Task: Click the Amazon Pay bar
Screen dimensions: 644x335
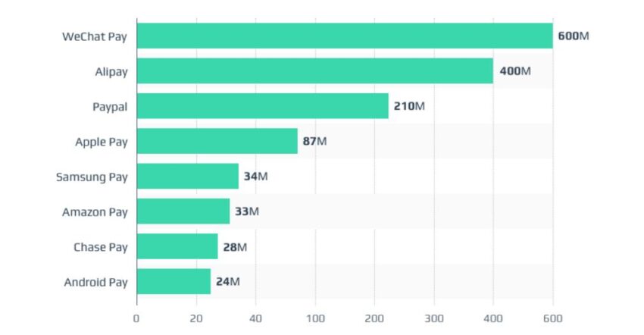Action: [x=183, y=211]
